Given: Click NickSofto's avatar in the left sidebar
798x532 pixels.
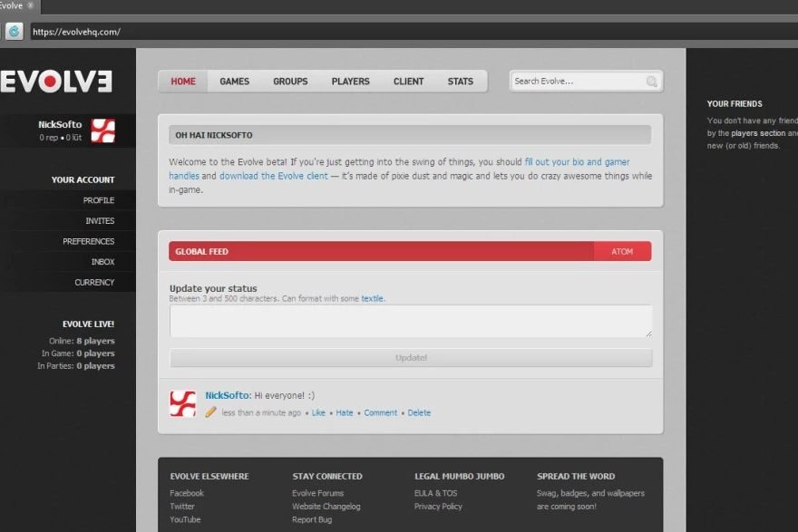Looking at the screenshot, I should (x=103, y=131).
